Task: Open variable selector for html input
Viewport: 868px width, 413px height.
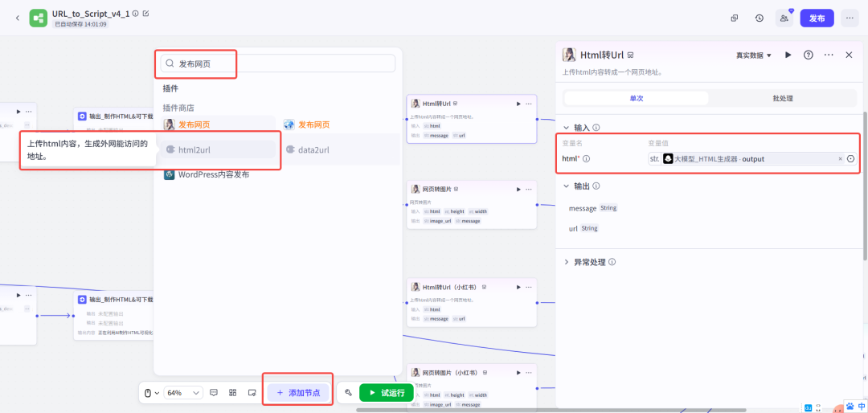Action: click(x=851, y=159)
